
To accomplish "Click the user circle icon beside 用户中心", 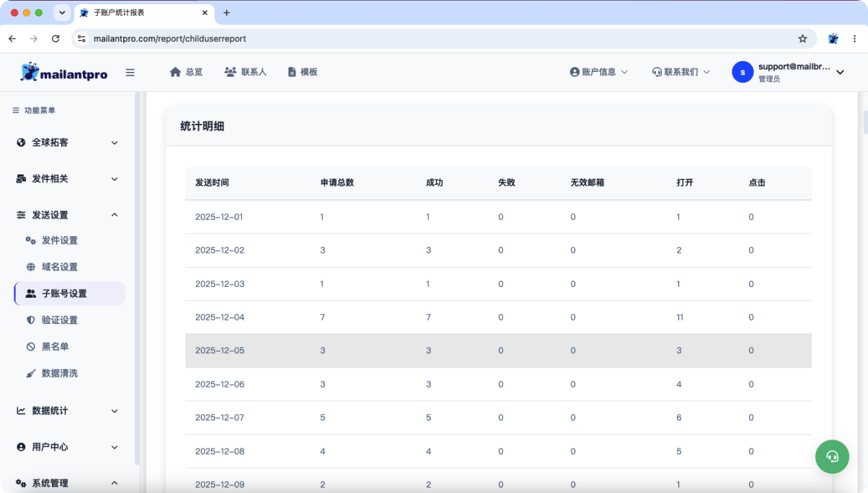I will pyautogui.click(x=21, y=447).
